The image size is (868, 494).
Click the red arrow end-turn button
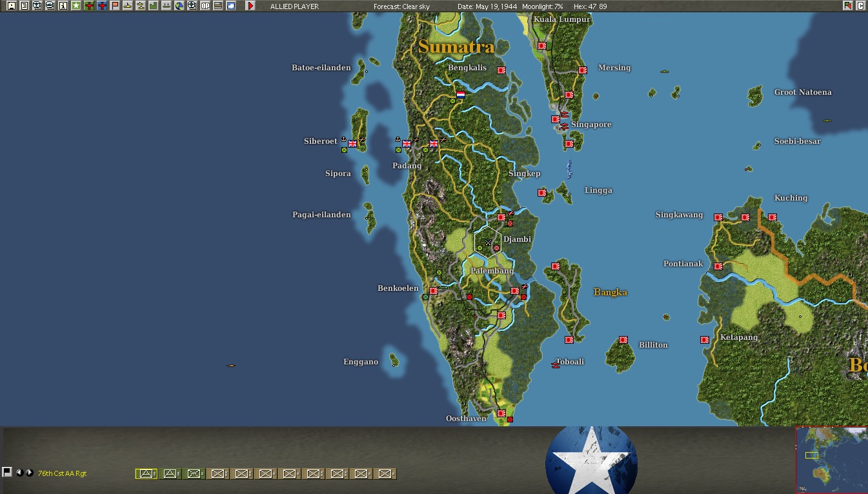coord(250,6)
